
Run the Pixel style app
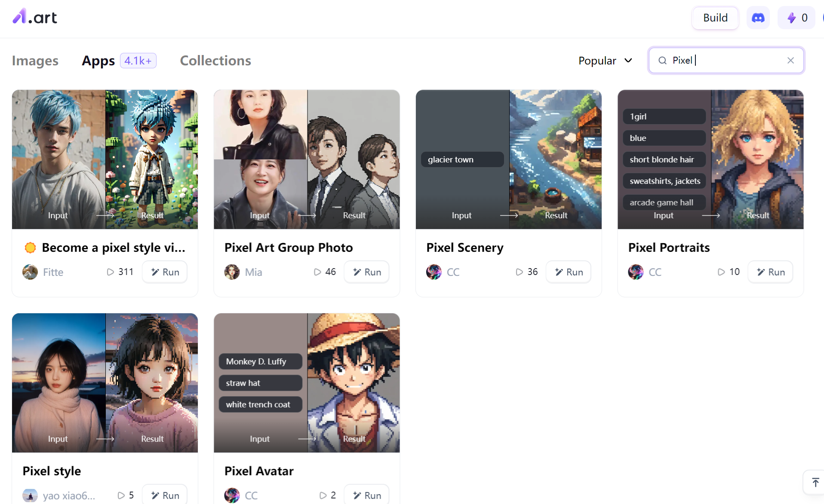point(165,495)
